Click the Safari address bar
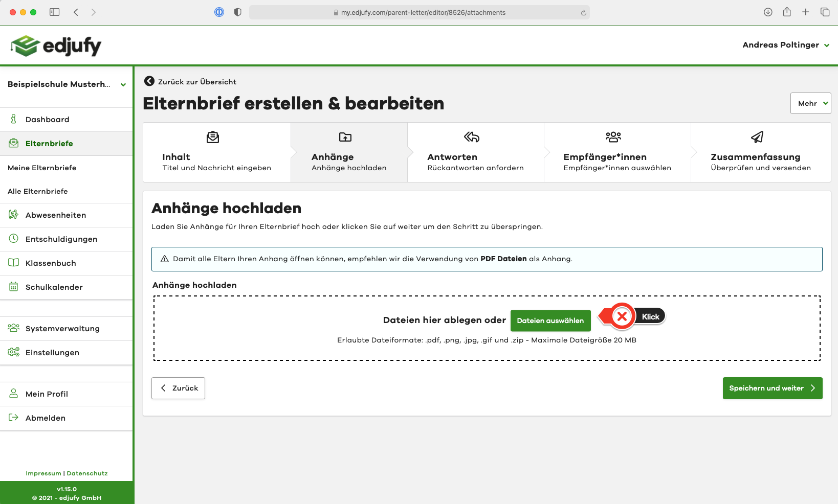The width and height of the screenshot is (838, 504). coord(420,12)
